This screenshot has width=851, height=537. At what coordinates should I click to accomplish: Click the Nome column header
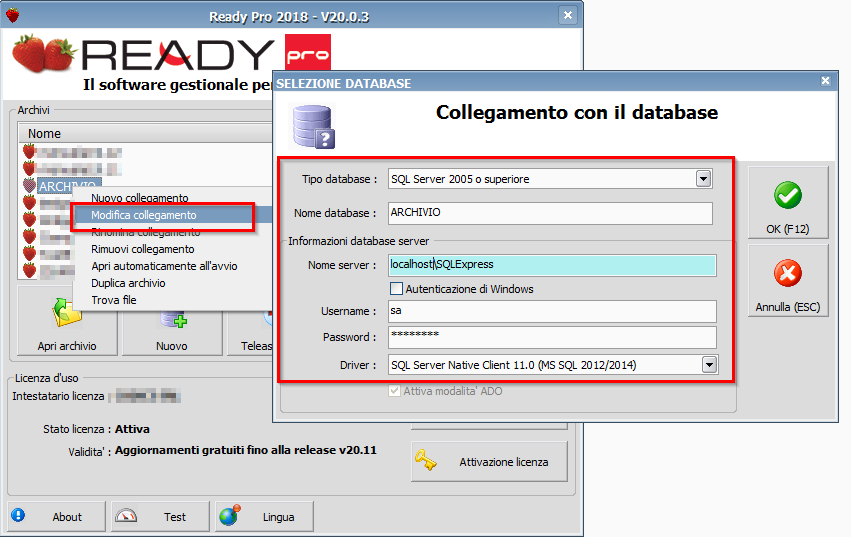coord(145,134)
